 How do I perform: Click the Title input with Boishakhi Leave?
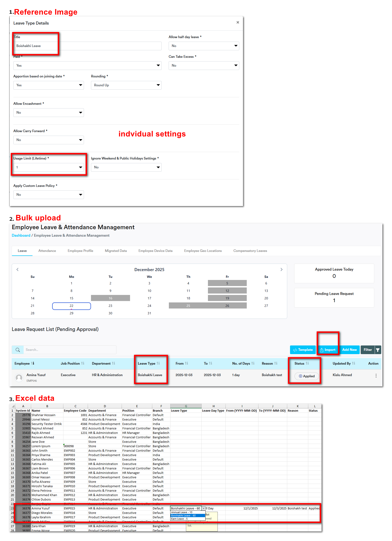87,46
